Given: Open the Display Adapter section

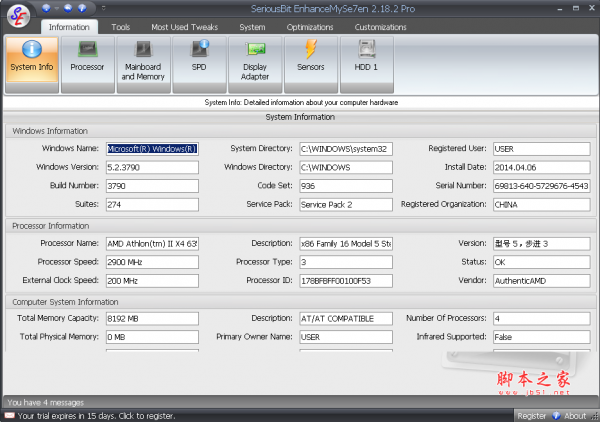Looking at the screenshot, I should 255,64.
